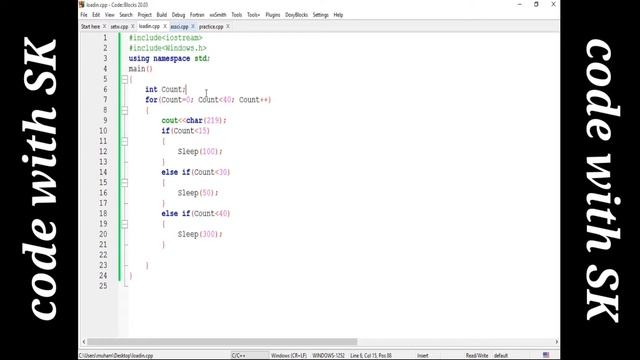Click the file path in status bar

tap(116, 356)
